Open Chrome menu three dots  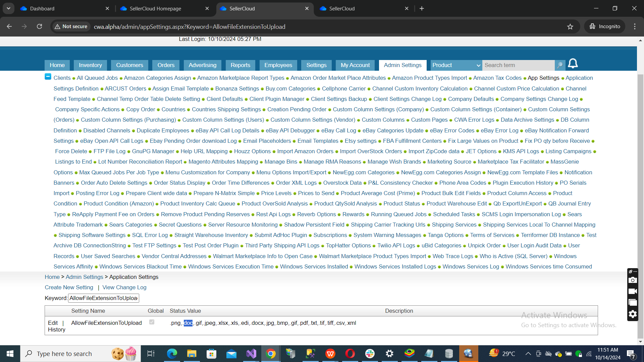(635, 26)
